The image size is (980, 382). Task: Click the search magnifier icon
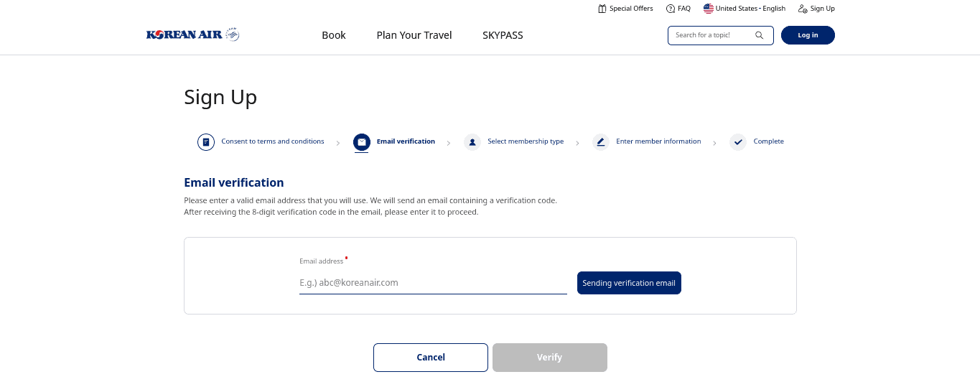coord(760,35)
